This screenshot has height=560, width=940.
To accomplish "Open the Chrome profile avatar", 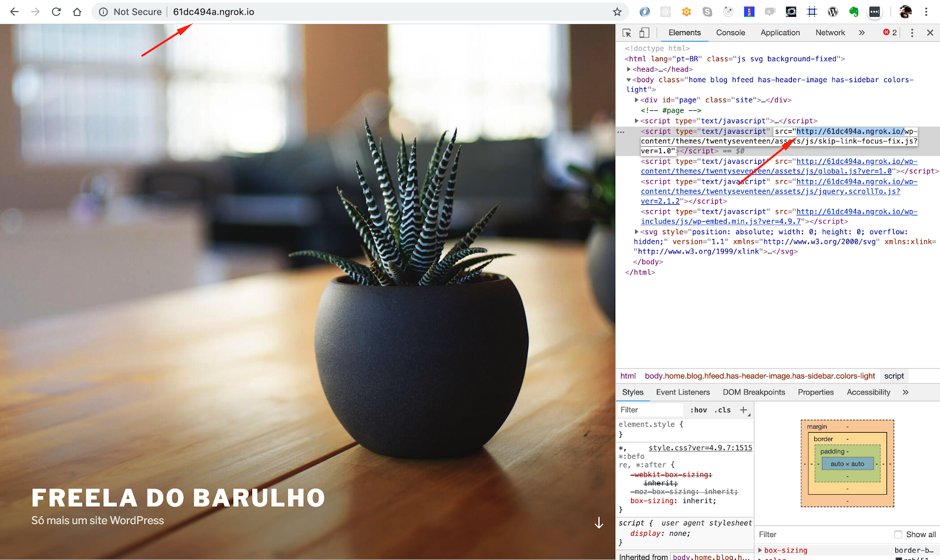I will click(x=905, y=12).
